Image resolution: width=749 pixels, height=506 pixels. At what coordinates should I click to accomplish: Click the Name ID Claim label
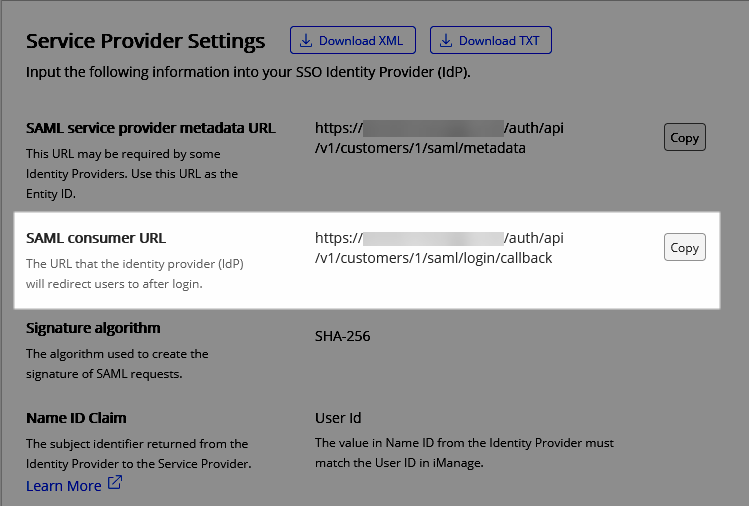[x=76, y=418]
